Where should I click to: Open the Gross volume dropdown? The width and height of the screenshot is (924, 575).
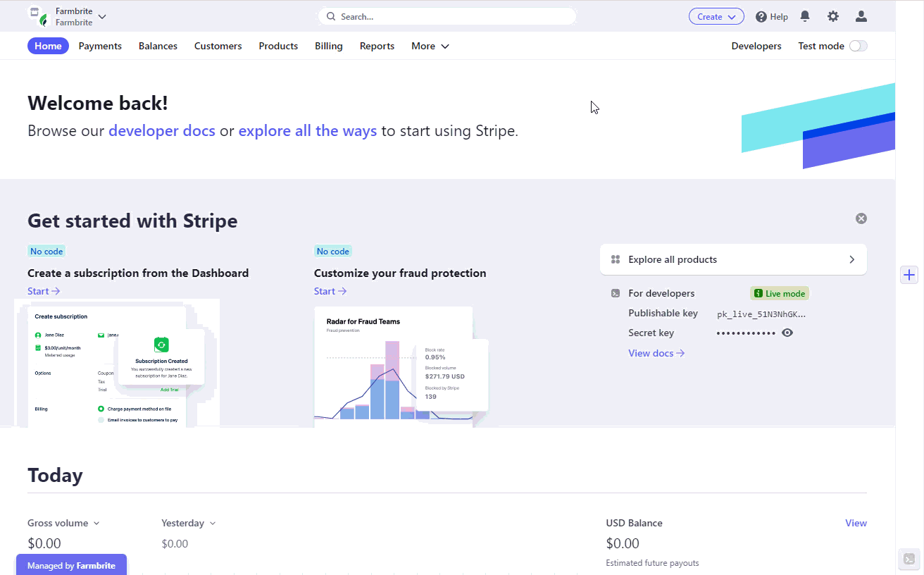tap(63, 523)
